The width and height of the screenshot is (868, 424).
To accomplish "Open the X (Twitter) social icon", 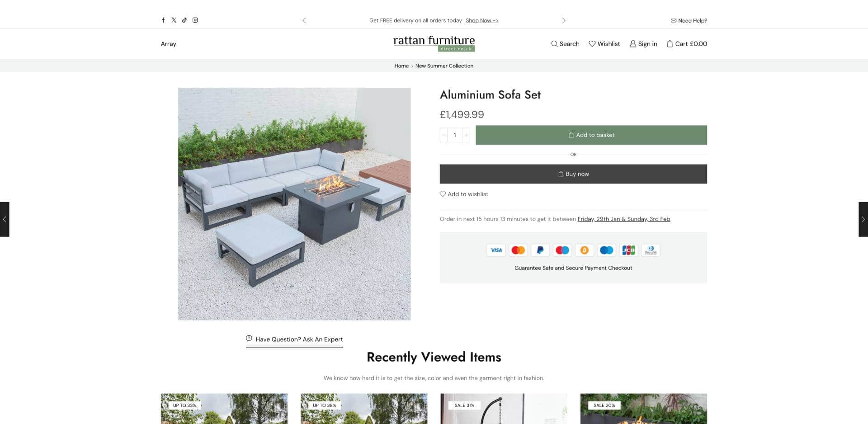I will [174, 20].
